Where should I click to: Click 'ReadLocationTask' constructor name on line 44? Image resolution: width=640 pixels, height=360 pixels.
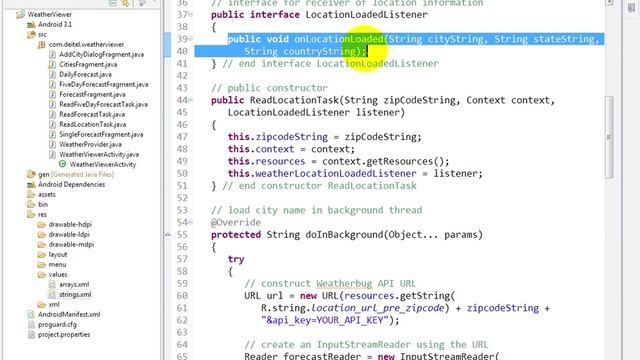294,100
